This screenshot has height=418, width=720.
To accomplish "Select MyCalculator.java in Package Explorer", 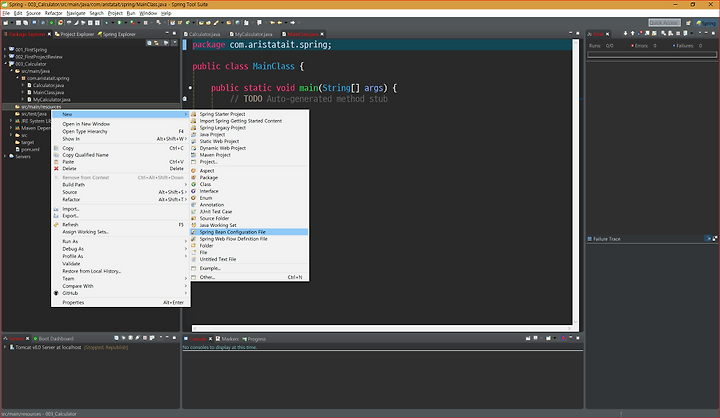I will point(49,100).
